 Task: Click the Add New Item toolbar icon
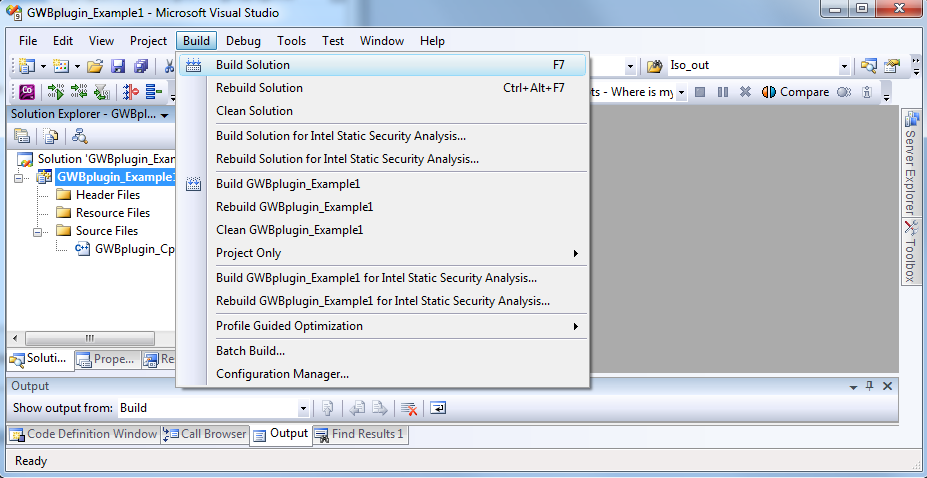61,66
